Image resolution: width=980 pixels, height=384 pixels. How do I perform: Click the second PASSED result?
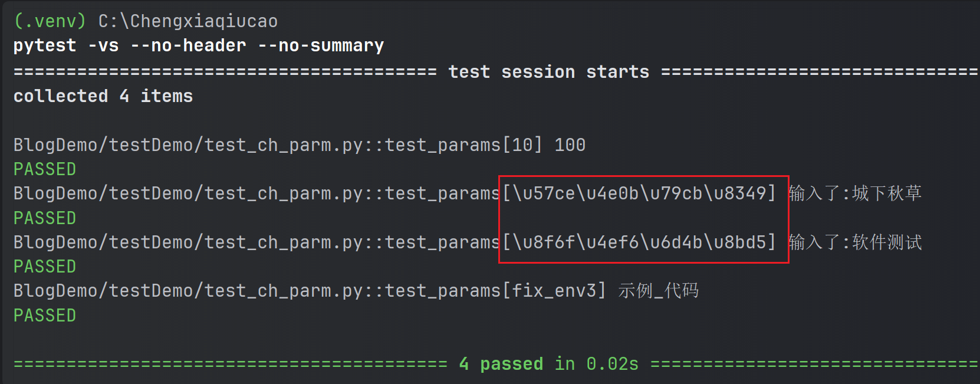[x=45, y=218]
